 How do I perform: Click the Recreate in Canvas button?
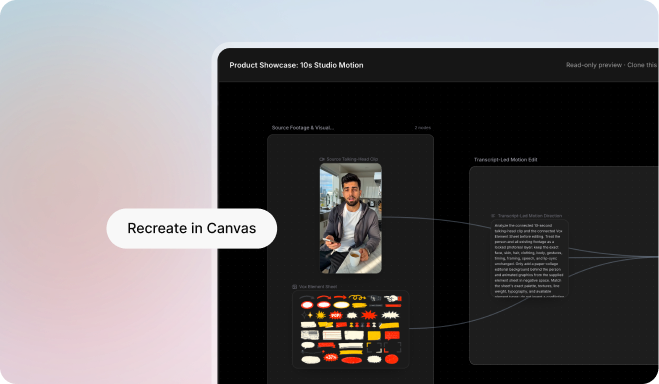pyautogui.click(x=192, y=228)
